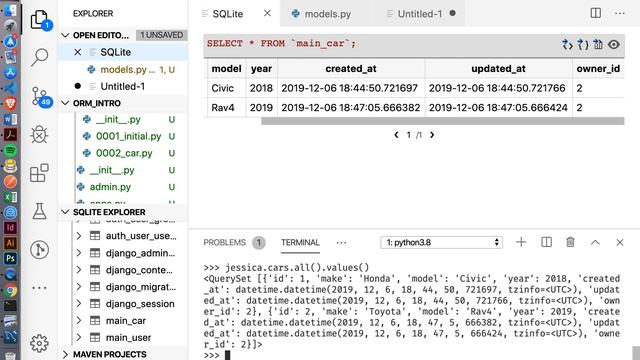640x360 pixels.
Task: Select the Civic model cell
Action: click(226, 88)
